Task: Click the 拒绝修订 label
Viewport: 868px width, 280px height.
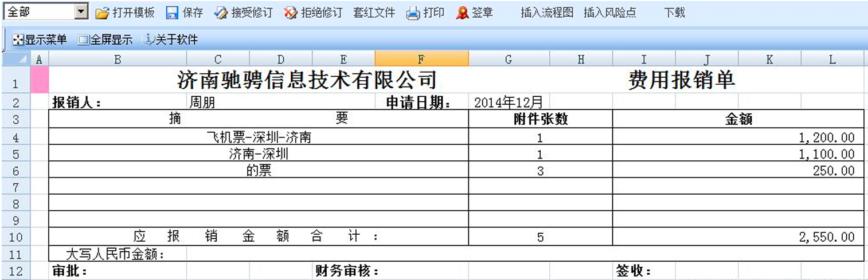Action: [322, 13]
